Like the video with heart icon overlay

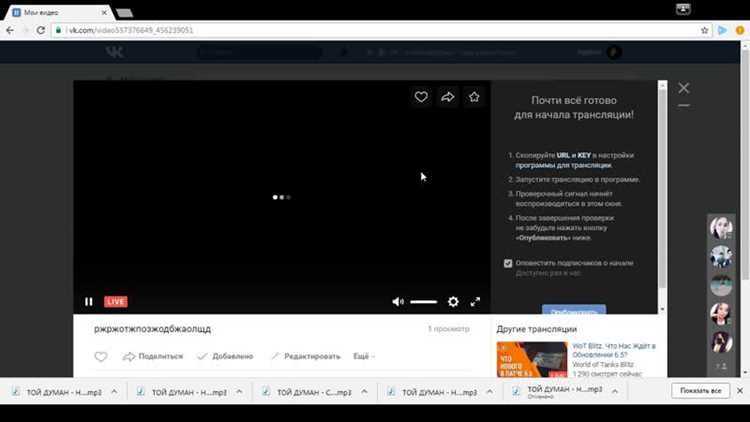click(421, 97)
